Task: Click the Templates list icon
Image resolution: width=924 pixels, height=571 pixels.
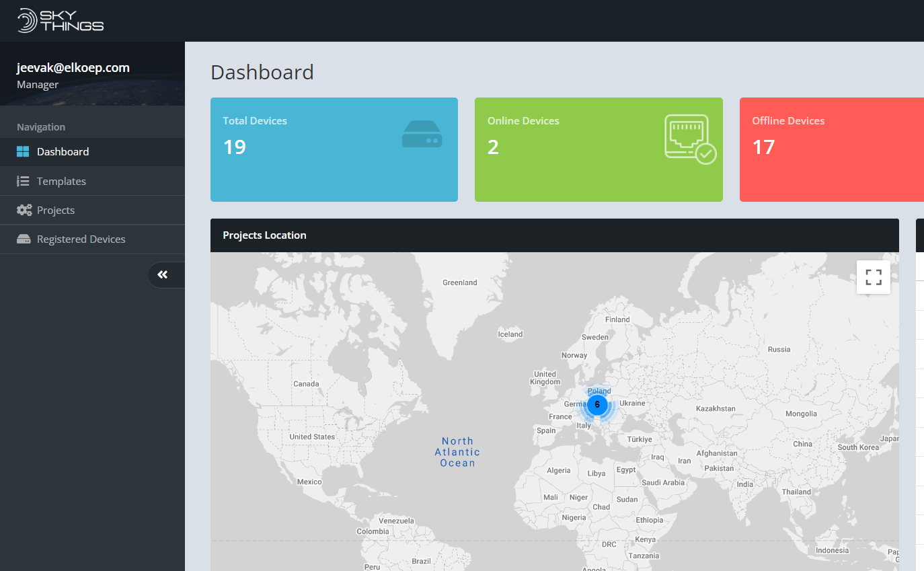Action: coord(24,181)
